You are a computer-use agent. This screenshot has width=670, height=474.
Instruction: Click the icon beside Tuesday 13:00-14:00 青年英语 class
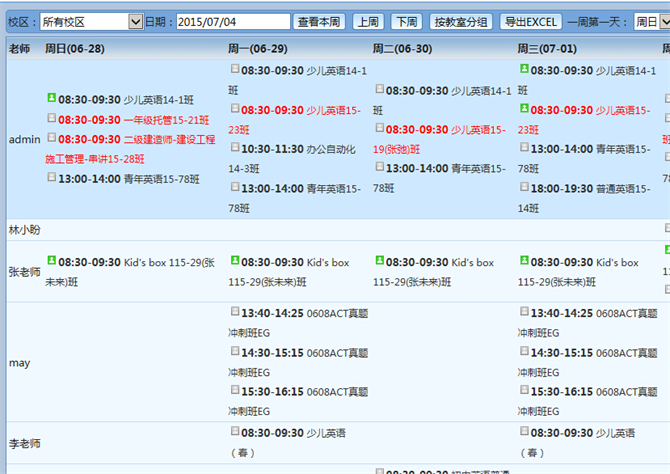pos(380,167)
